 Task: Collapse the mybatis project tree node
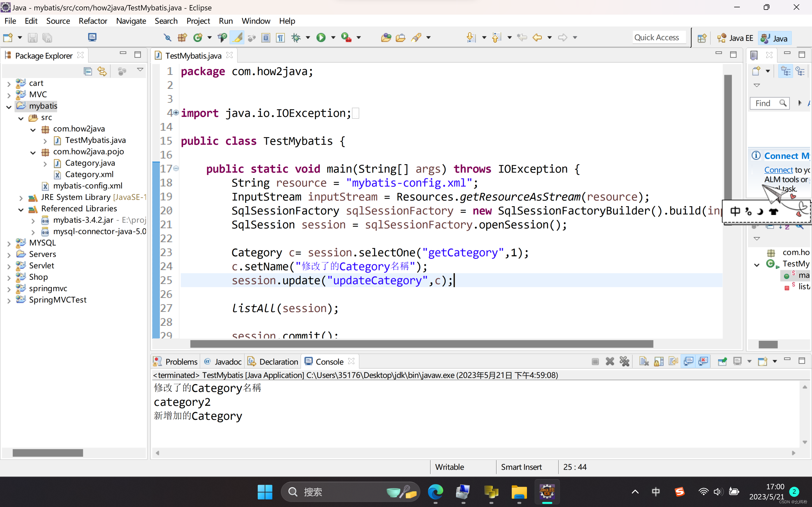9,107
